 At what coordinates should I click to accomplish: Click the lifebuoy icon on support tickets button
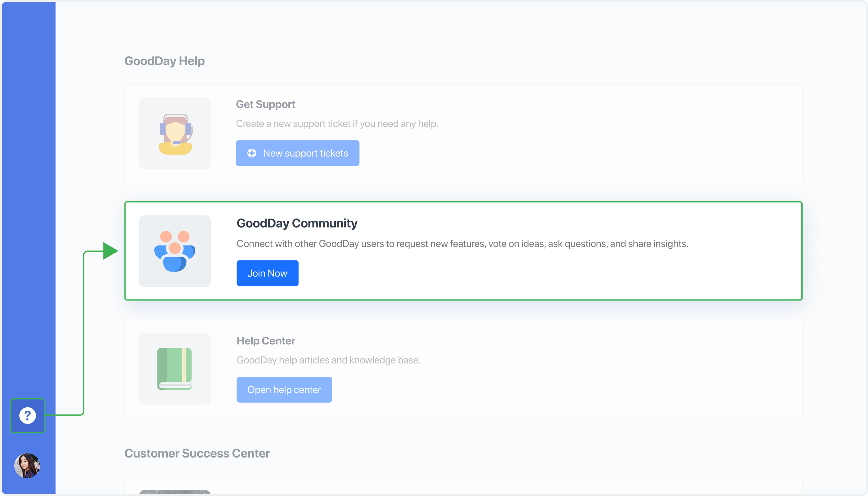pos(252,153)
